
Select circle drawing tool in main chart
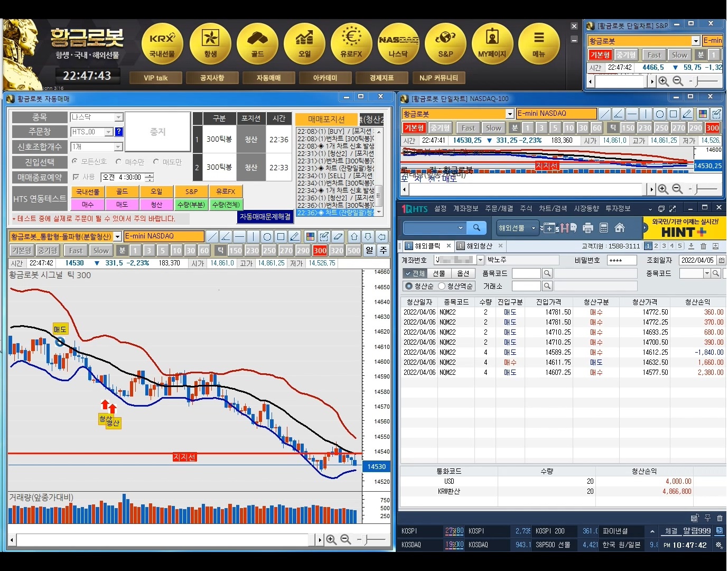pos(267,236)
